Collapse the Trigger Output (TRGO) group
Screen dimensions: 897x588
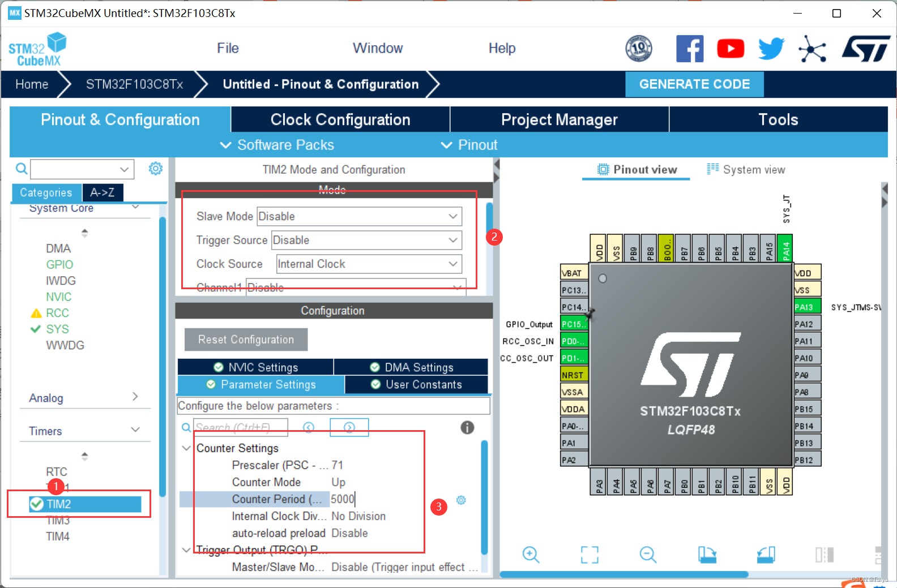tap(186, 550)
